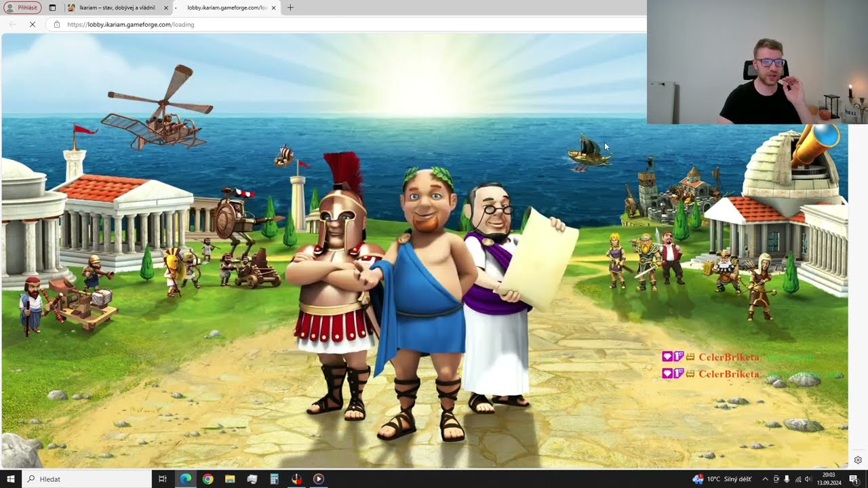
Task: Open the Calculator taskbar icon
Action: (x=274, y=479)
